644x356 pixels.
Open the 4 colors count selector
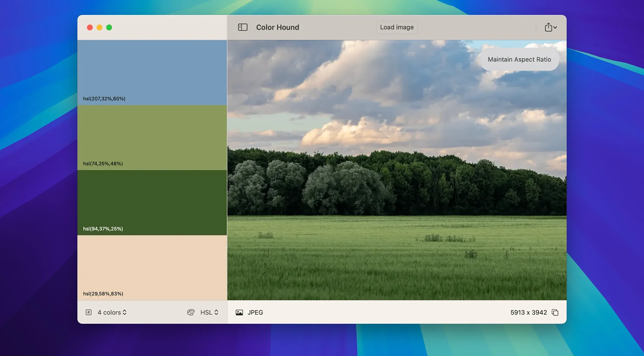point(112,312)
